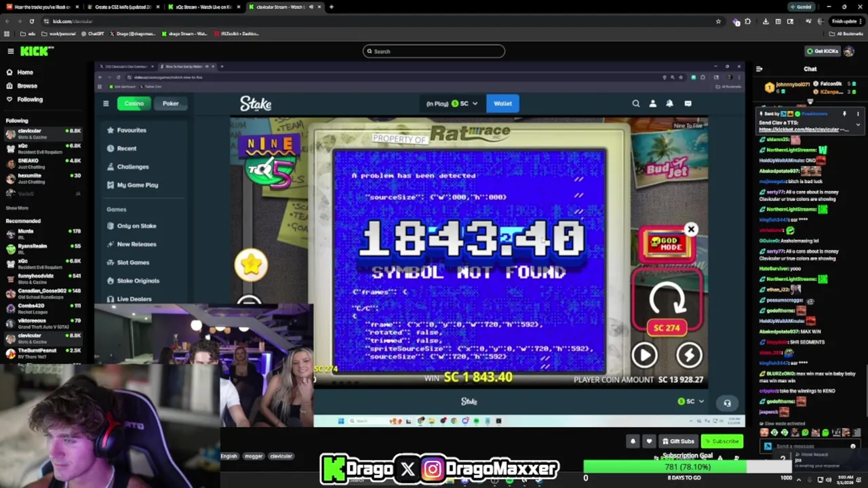This screenshot has height=488, width=868.
Task: Bookmark page with star icon
Action: coord(718,21)
